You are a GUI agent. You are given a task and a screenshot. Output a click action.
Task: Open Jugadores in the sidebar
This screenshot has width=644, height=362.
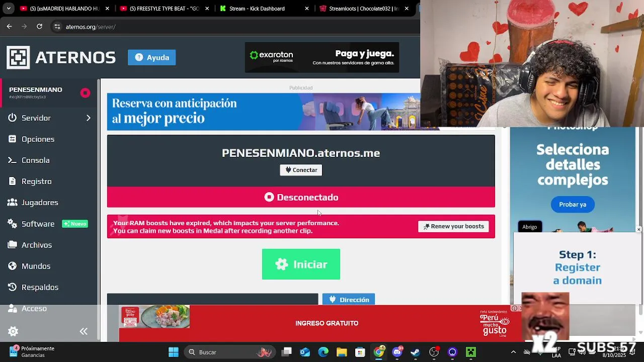click(x=40, y=202)
